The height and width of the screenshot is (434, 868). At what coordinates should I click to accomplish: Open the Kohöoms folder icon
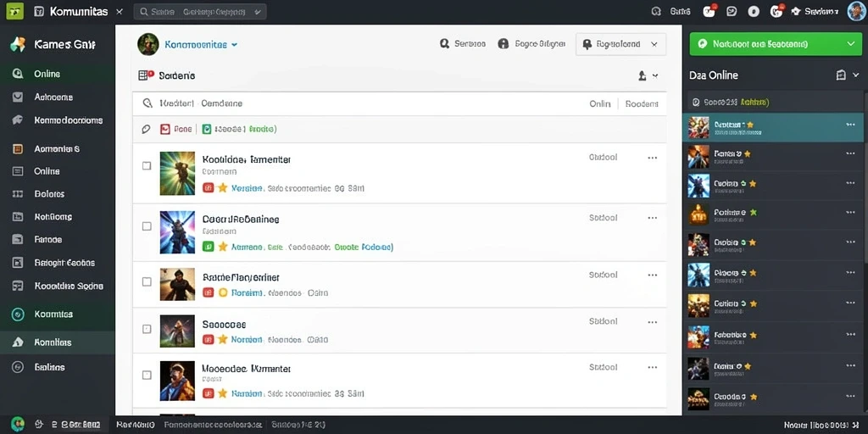18,217
